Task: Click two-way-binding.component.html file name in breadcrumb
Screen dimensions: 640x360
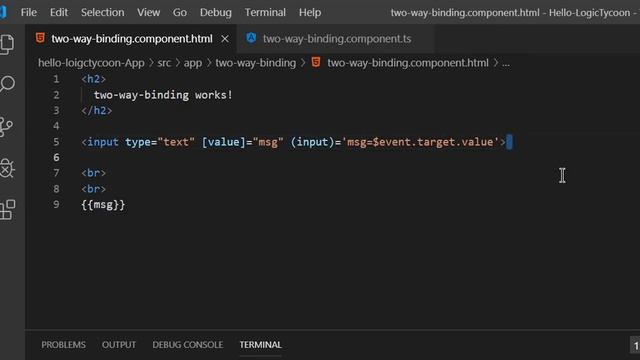Action: pos(408,63)
